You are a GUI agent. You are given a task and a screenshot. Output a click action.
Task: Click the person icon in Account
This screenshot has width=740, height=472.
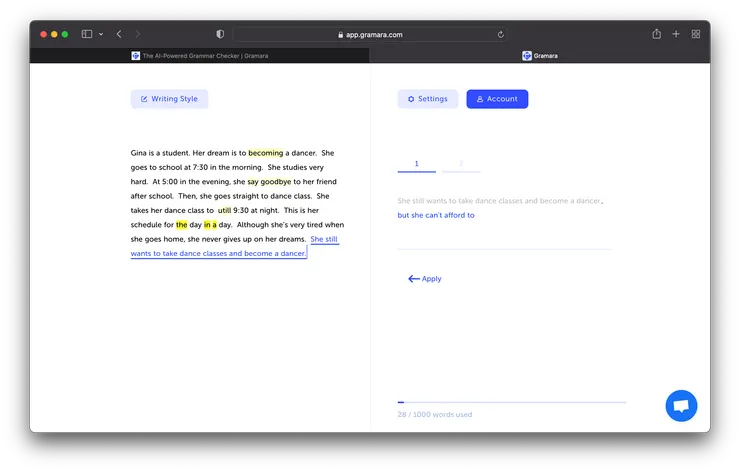tap(480, 99)
